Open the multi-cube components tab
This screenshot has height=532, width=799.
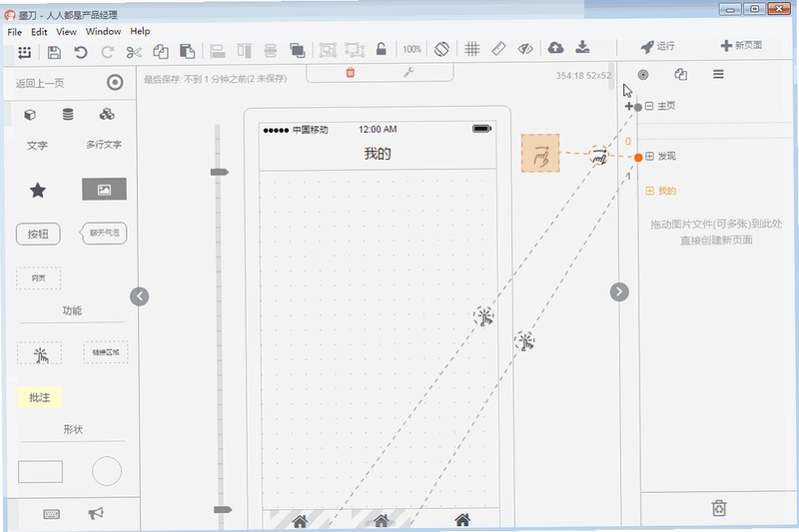[x=107, y=114]
